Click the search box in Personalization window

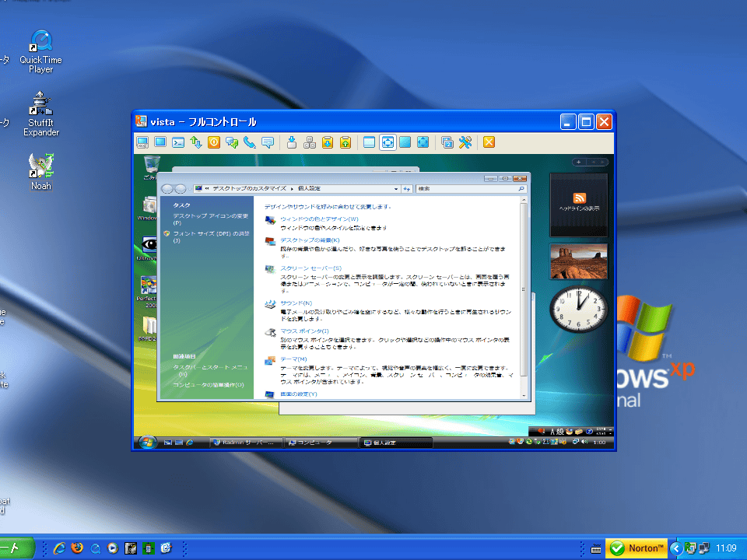(471, 188)
